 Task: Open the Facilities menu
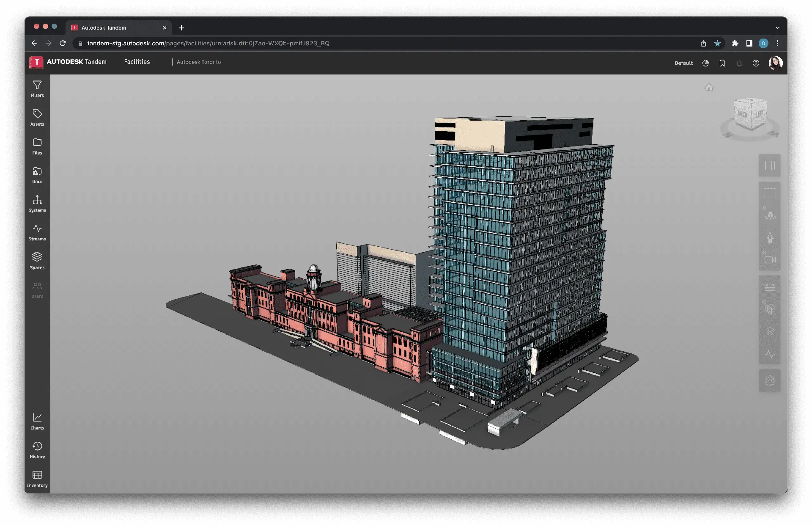(x=137, y=62)
